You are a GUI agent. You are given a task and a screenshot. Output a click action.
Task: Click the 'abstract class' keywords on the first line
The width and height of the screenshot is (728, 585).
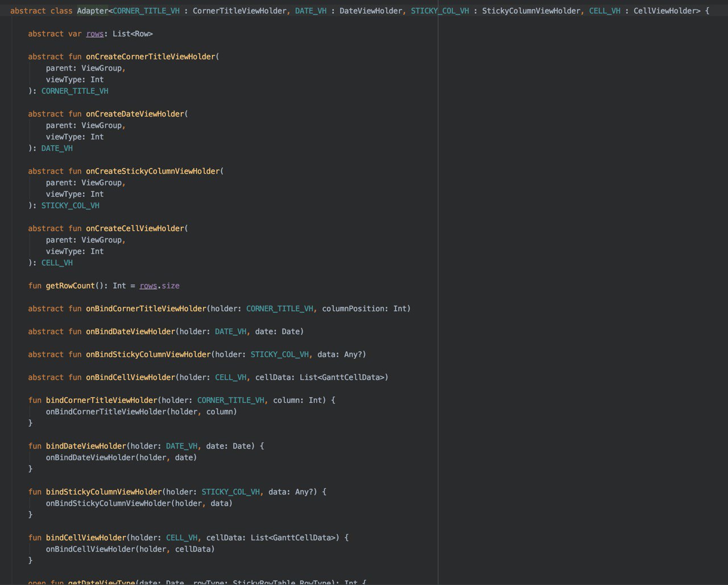pyautogui.click(x=42, y=11)
